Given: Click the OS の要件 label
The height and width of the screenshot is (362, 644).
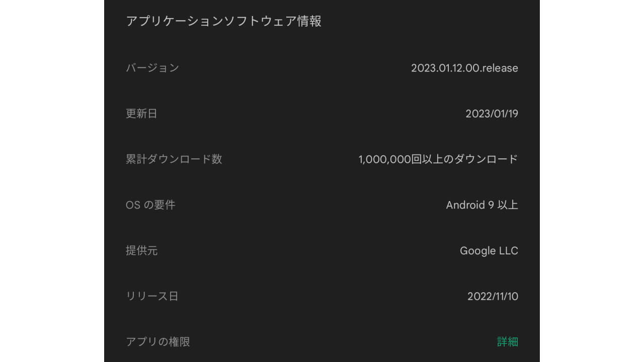Looking at the screenshot, I should click(x=150, y=205).
